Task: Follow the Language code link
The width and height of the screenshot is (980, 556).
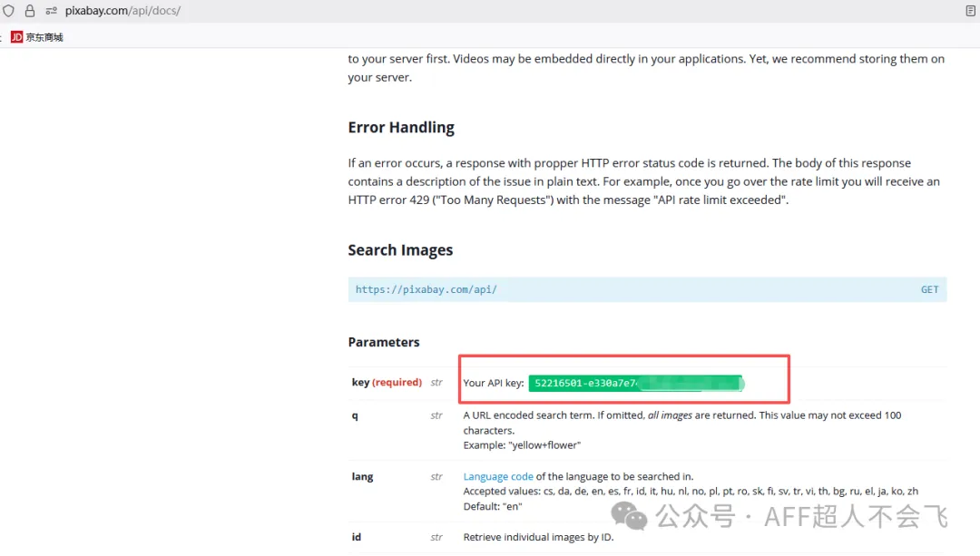Action: 498,476
